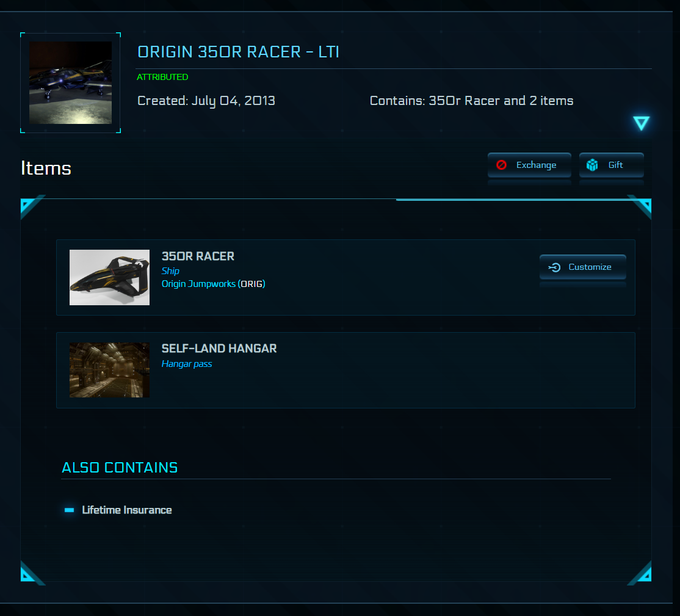This screenshot has height=616, width=680.
Task: Click the red prohibition icon on Exchange
Action: pos(502,165)
